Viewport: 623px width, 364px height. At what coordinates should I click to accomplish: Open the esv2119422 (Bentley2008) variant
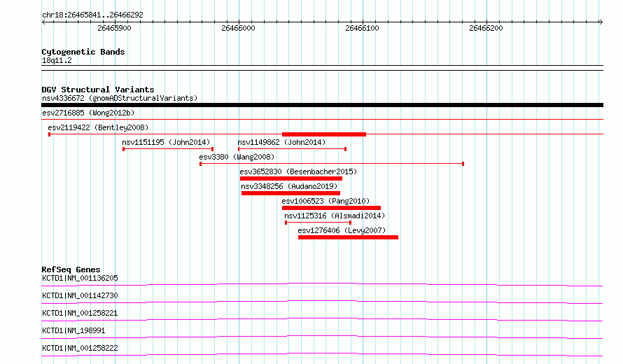pos(98,127)
